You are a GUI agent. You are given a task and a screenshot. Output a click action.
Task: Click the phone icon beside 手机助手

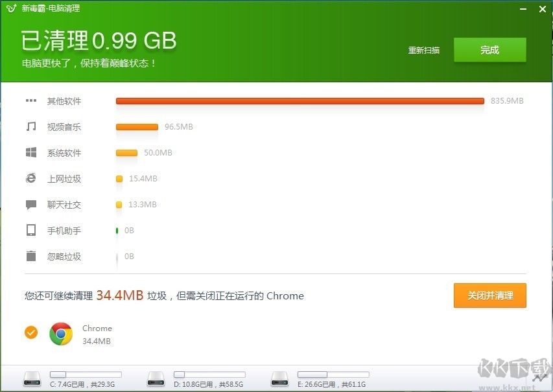click(x=32, y=230)
